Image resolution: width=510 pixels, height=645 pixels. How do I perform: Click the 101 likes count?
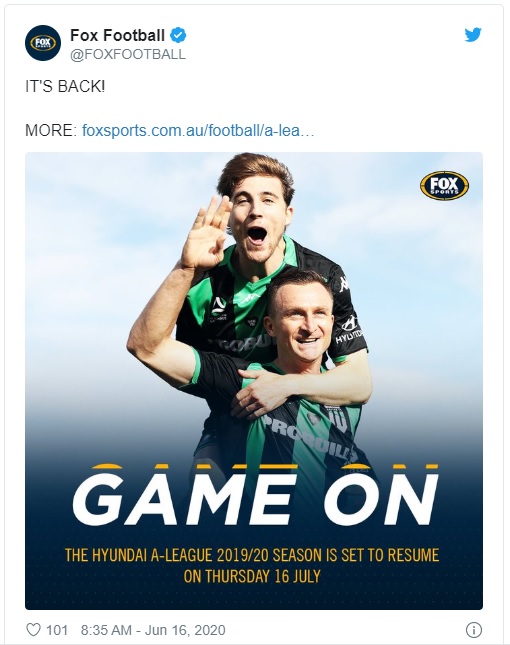point(57,630)
